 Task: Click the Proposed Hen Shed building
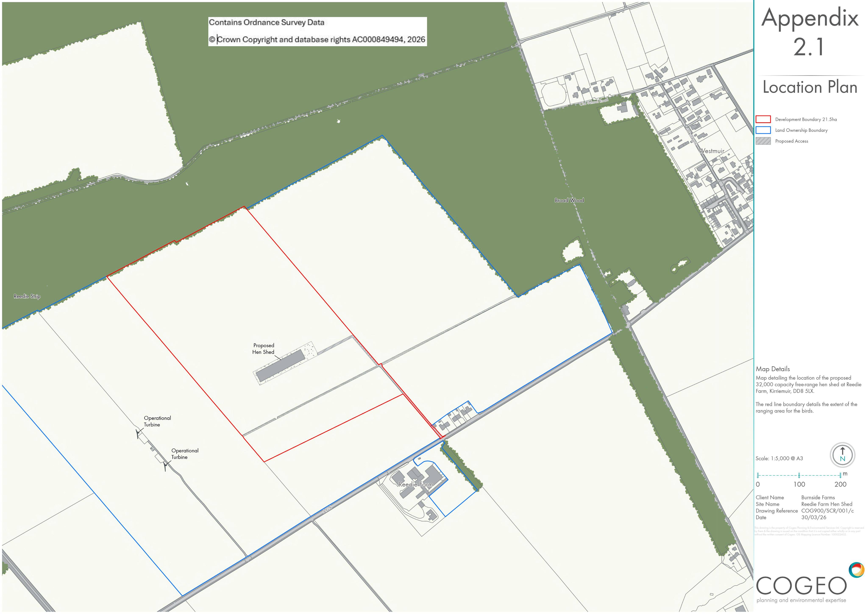(280, 366)
